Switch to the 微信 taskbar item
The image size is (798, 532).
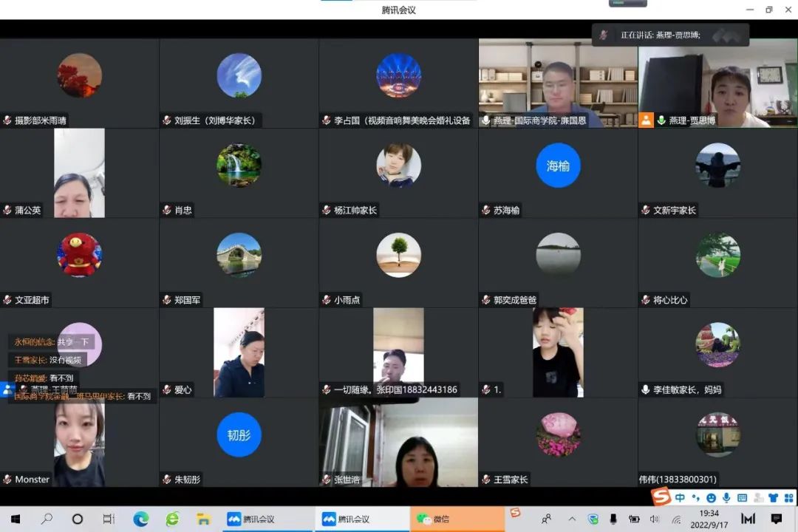coord(434,519)
